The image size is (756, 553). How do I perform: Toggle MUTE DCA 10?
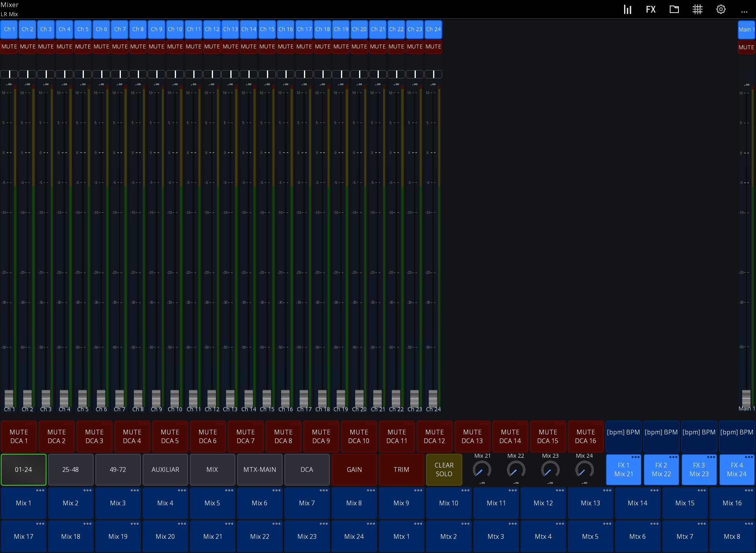359,436
